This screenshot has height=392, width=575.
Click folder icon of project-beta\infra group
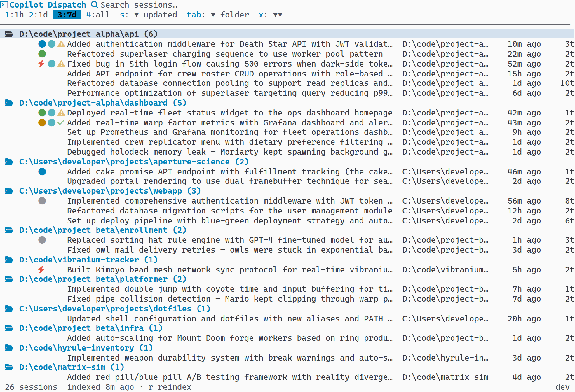9,328
